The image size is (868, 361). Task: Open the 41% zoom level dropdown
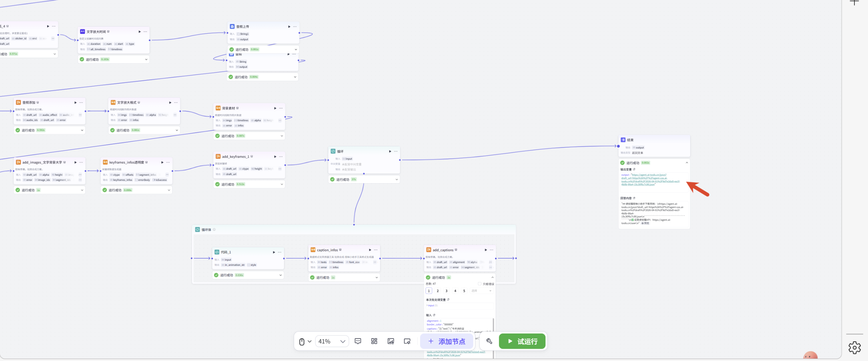[332, 341]
